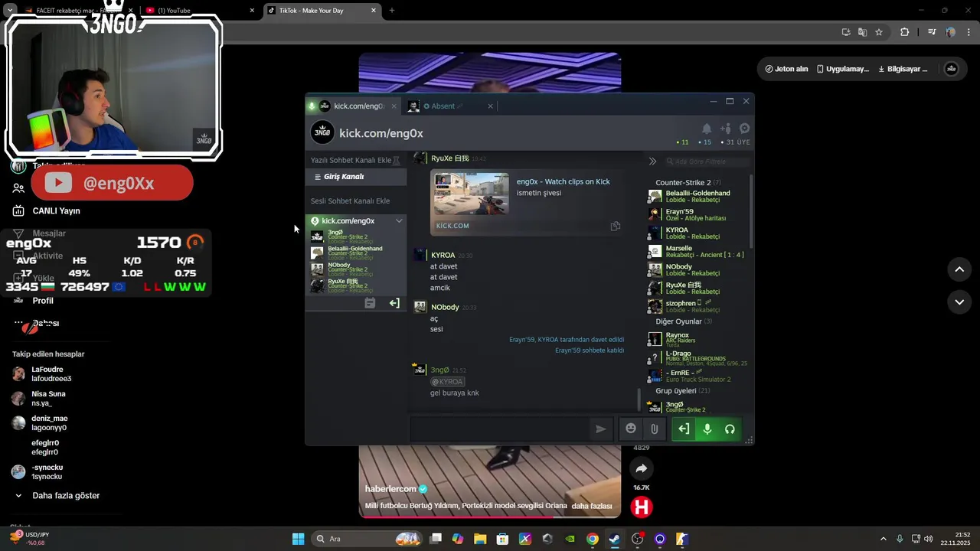Click the notes icon below voice channel members
Screen dimensions: 980x551
pyautogui.click(x=370, y=303)
